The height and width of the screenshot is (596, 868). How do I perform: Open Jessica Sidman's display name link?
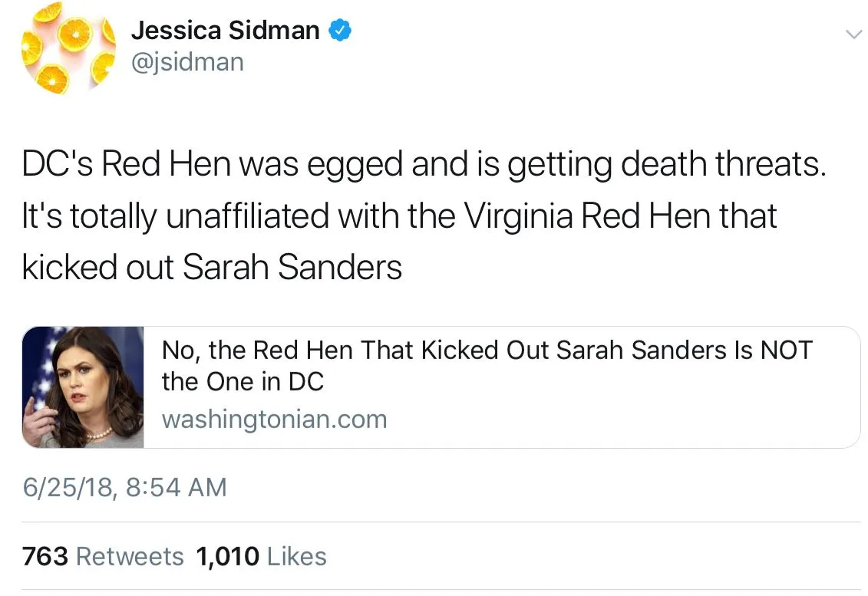[225, 31]
